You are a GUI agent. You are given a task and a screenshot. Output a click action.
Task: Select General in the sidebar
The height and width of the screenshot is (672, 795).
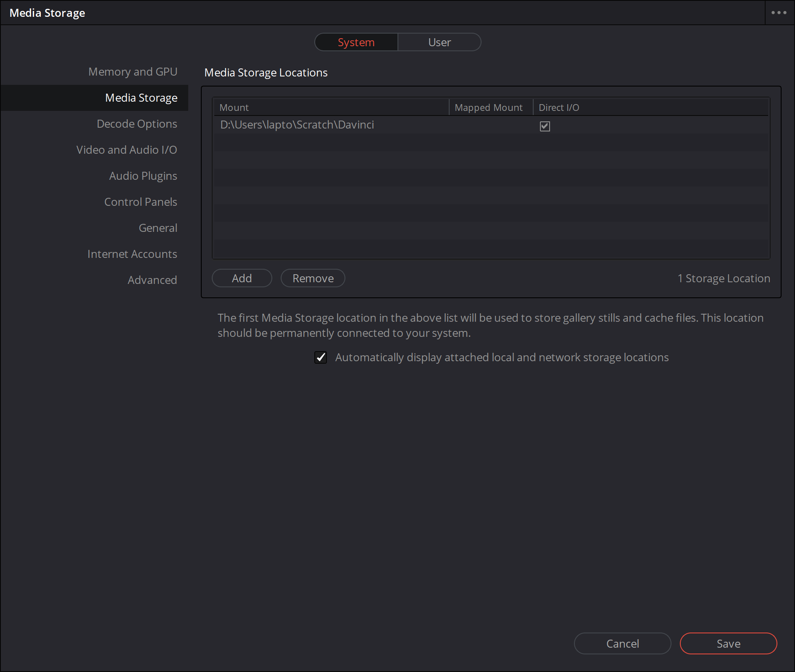point(158,228)
